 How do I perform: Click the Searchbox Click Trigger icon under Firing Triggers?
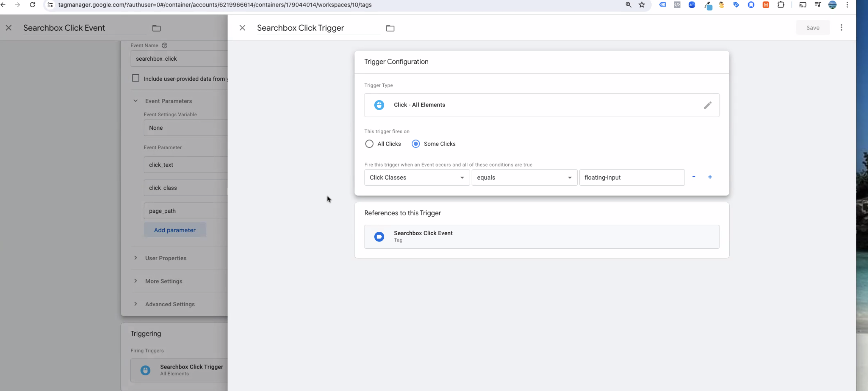pyautogui.click(x=145, y=370)
